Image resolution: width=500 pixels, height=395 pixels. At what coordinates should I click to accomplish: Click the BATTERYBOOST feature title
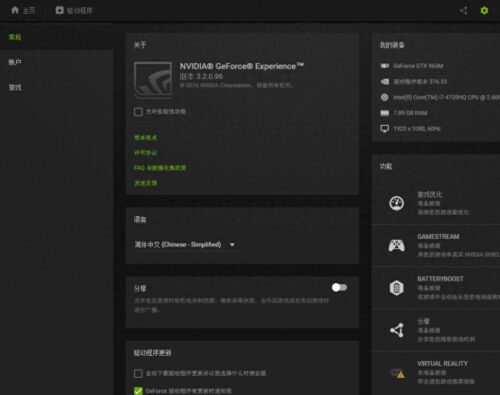(x=440, y=279)
